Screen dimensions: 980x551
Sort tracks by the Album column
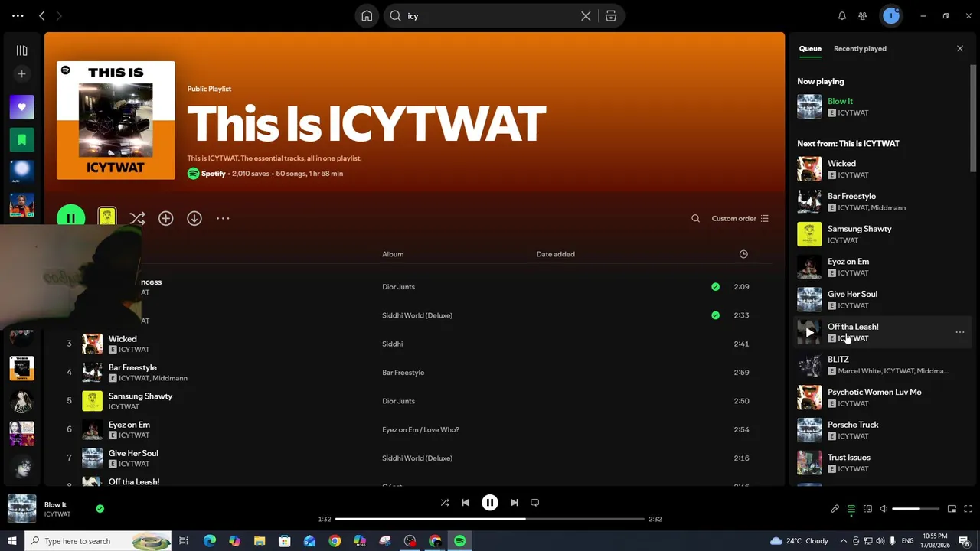click(x=393, y=254)
